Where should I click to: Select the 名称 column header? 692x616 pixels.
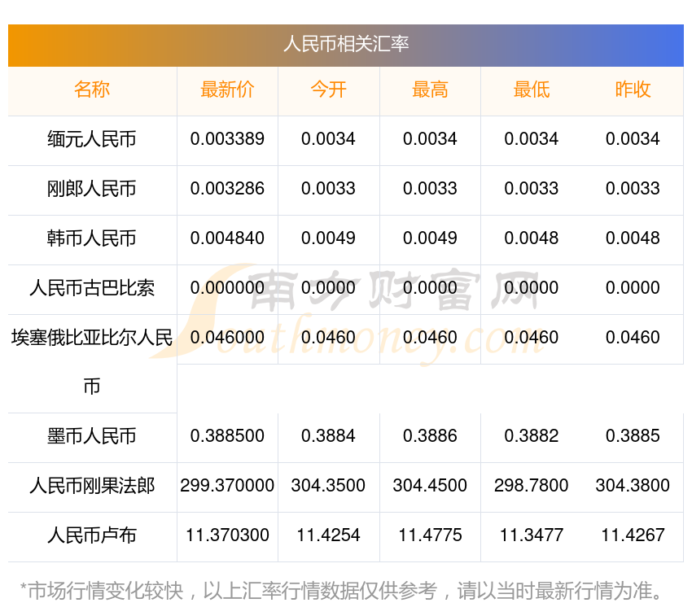coord(92,90)
